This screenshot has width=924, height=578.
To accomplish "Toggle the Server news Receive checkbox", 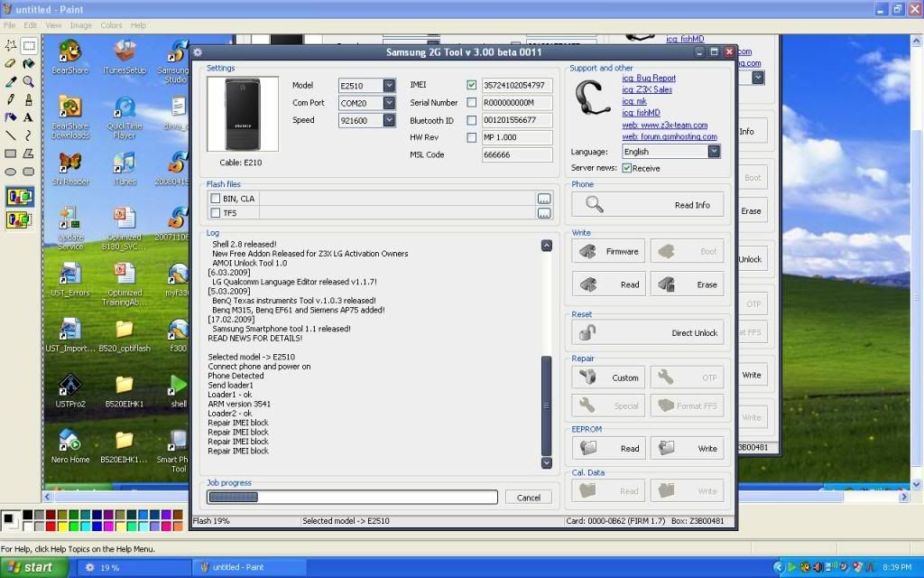I will [627, 168].
